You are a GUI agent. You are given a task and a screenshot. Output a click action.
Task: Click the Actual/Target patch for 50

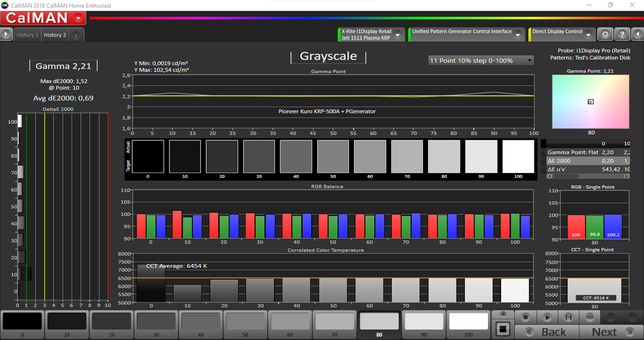tap(333, 156)
